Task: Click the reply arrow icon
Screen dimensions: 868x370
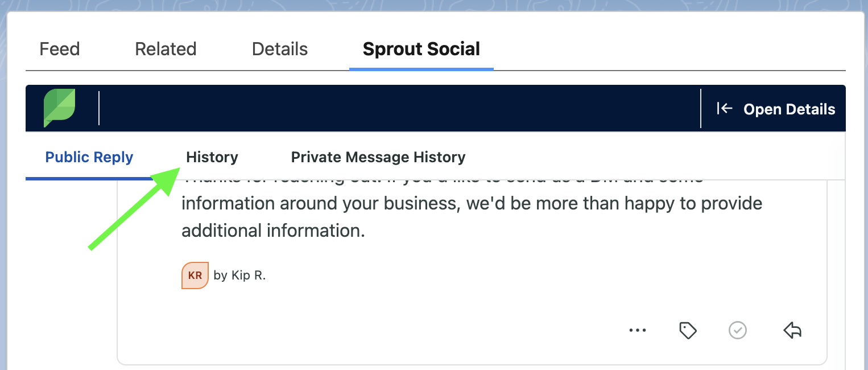Action: pos(792,330)
